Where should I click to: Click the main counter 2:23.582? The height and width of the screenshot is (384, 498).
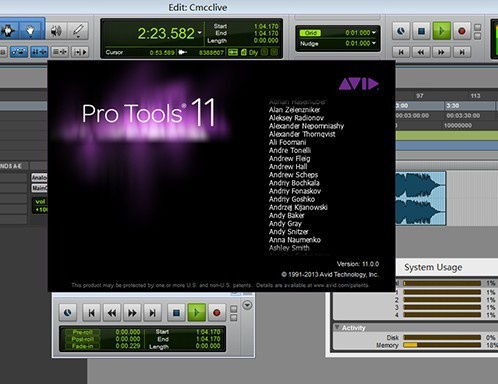click(x=166, y=33)
